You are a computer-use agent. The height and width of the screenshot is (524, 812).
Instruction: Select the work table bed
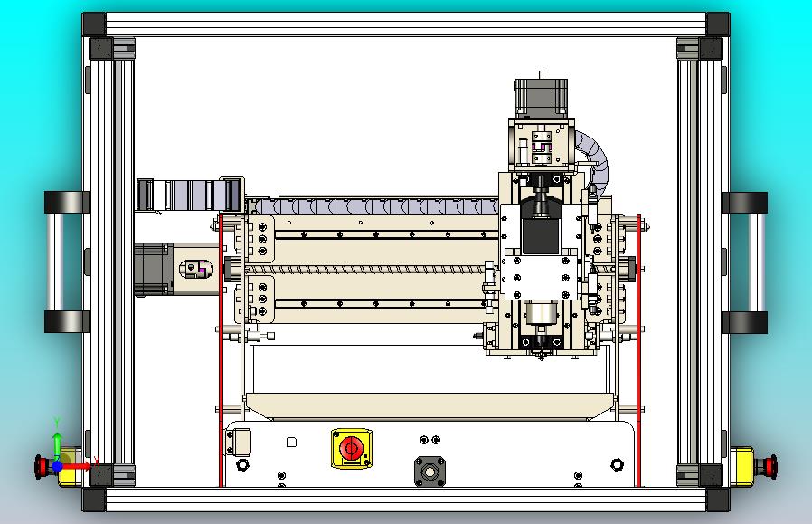tap(430, 405)
